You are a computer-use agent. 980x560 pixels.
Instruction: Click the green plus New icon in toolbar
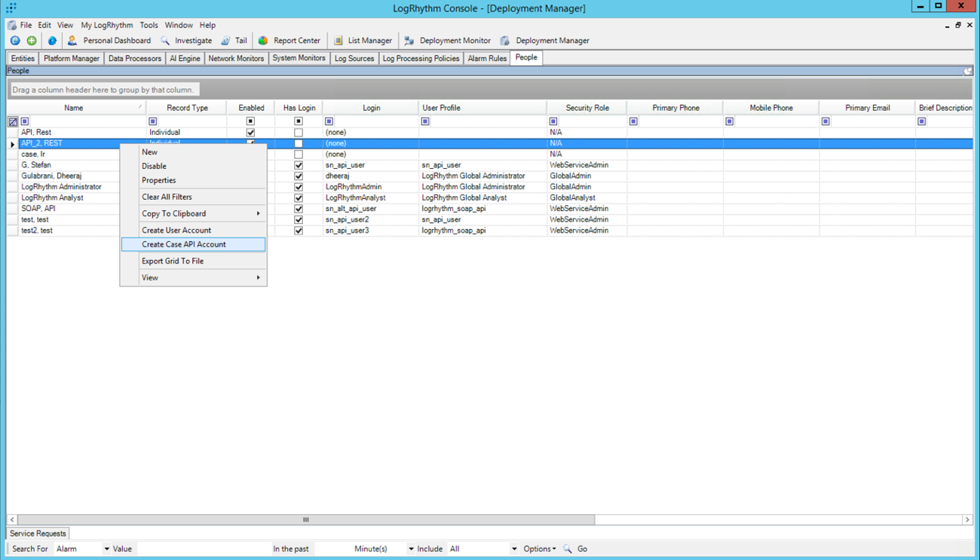click(x=32, y=41)
